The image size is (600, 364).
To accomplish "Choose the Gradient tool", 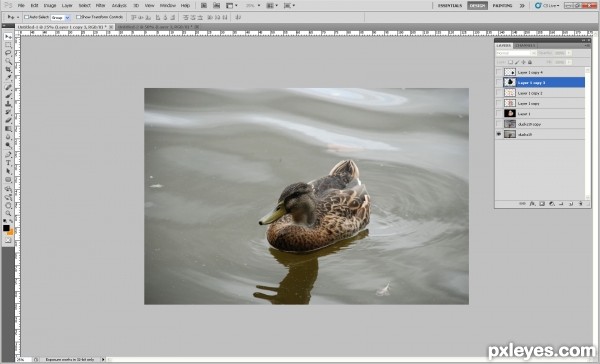I will coord(8,129).
